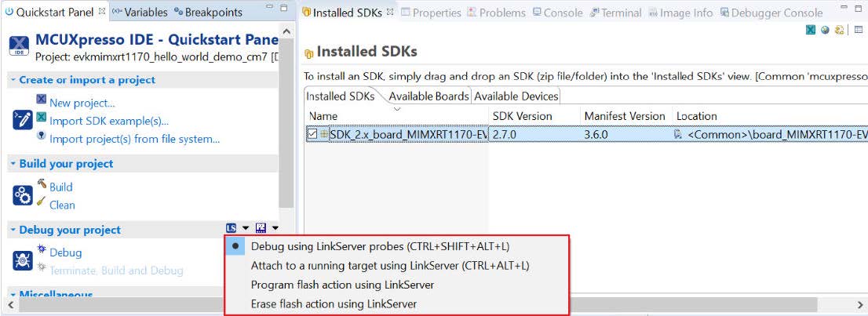The height and width of the screenshot is (316, 868).
Task: Click the teal X icon in Installed SDKs toolbar
Action: tap(811, 31)
